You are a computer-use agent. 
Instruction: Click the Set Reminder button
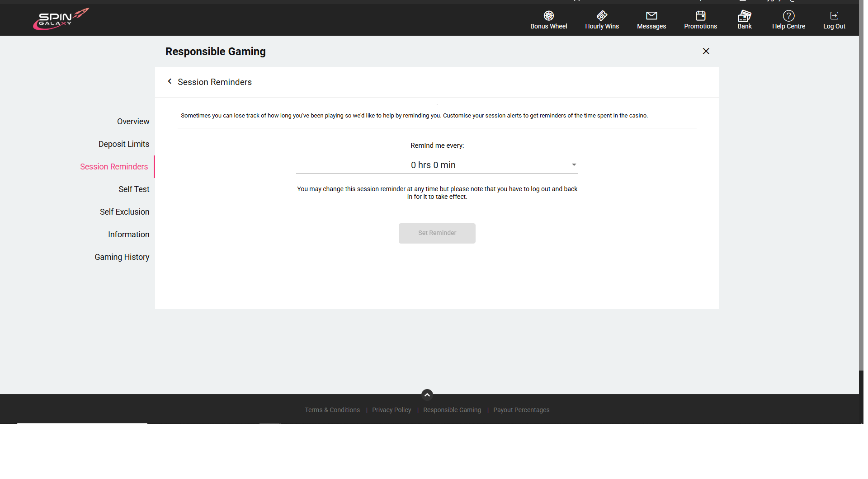tap(437, 233)
